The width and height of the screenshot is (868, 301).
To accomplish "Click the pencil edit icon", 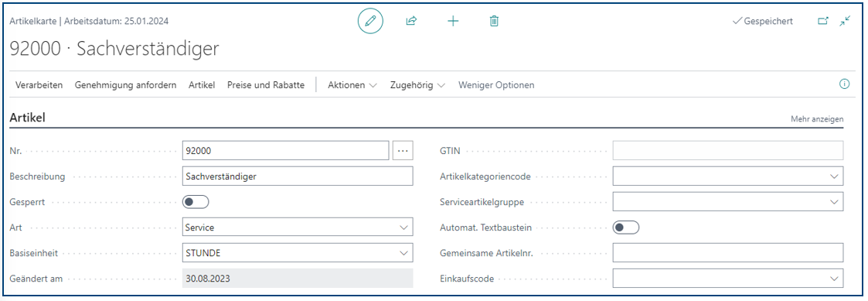I will pyautogui.click(x=370, y=21).
